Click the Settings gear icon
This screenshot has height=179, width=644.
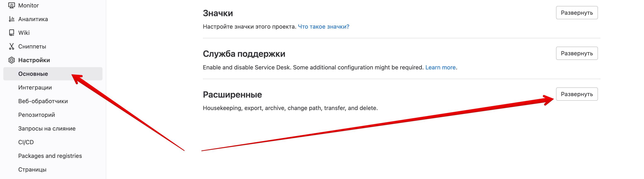point(11,60)
